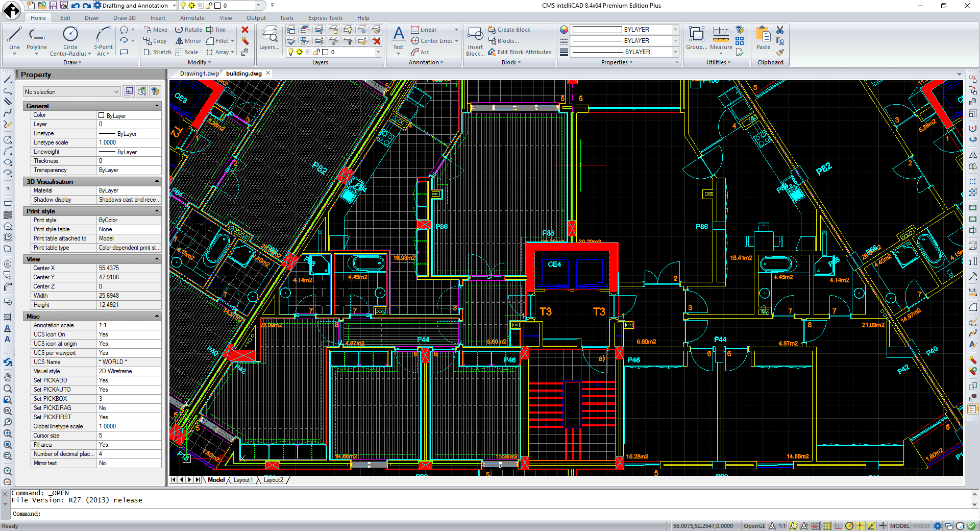The width and height of the screenshot is (980, 531).
Task: Select the Measure tool in Utilities panel
Action: [721, 38]
